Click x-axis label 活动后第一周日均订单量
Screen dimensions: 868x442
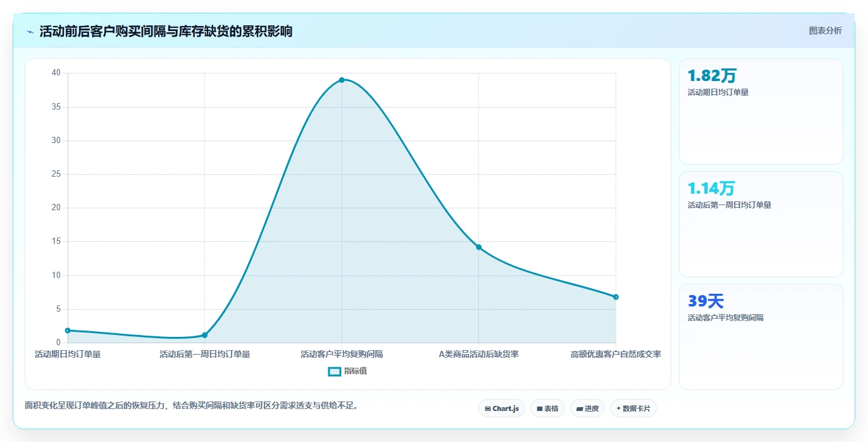pyautogui.click(x=204, y=354)
